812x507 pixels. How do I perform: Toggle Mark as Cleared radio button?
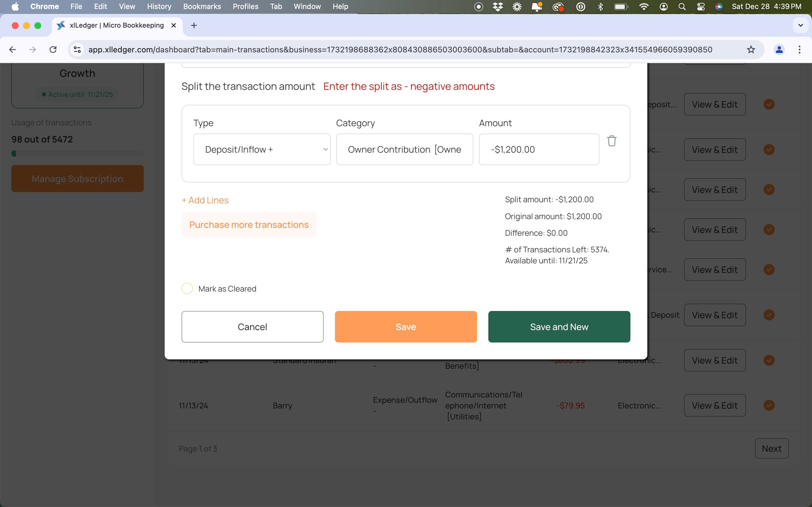[187, 288]
